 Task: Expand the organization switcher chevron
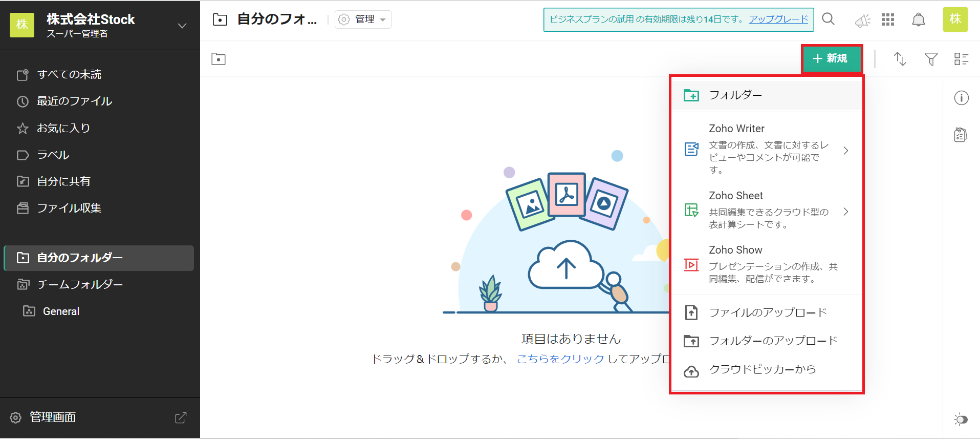tap(182, 26)
